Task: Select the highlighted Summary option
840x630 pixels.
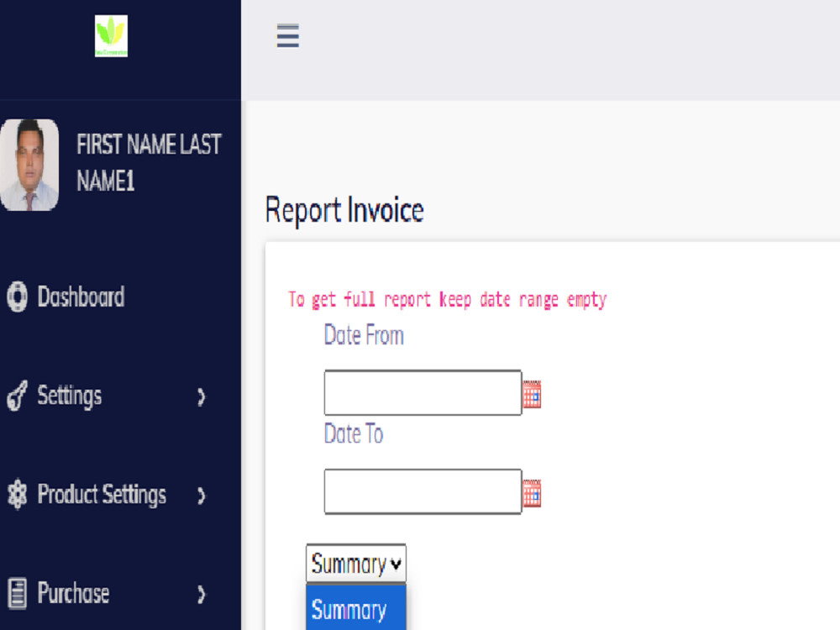Action: (356, 610)
